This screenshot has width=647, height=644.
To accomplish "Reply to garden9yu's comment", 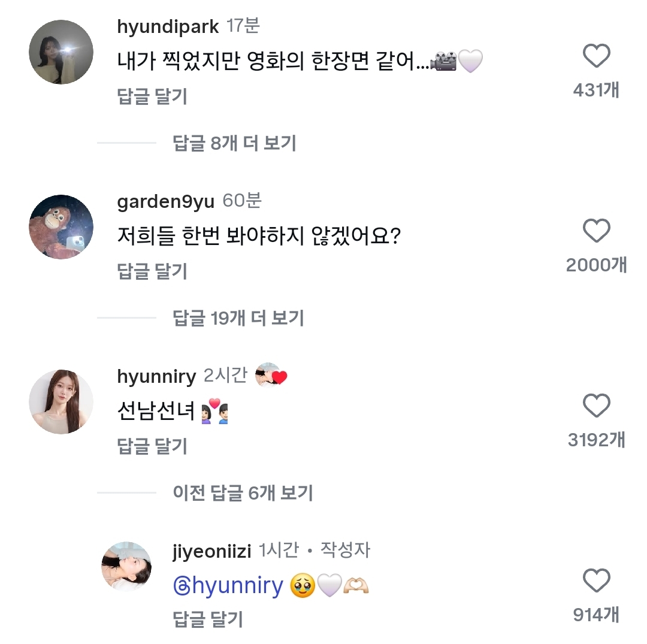I will coord(152,271).
